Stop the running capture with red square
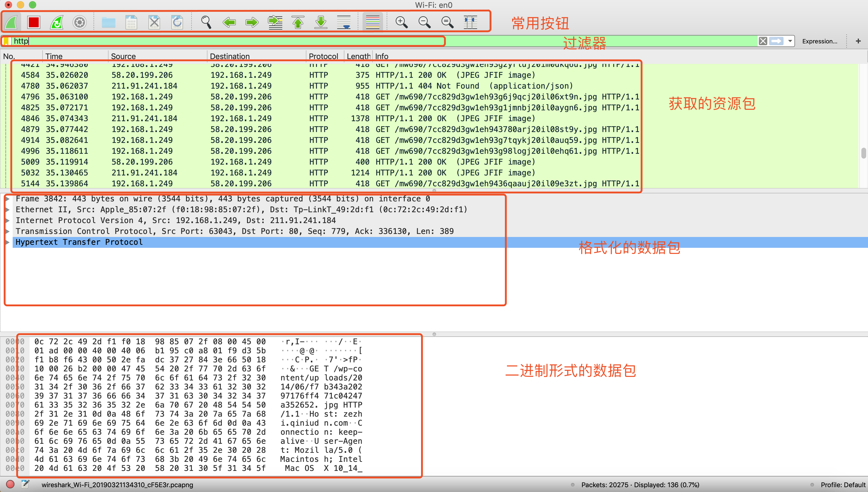The height and width of the screenshot is (492, 868). click(x=34, y=22)
